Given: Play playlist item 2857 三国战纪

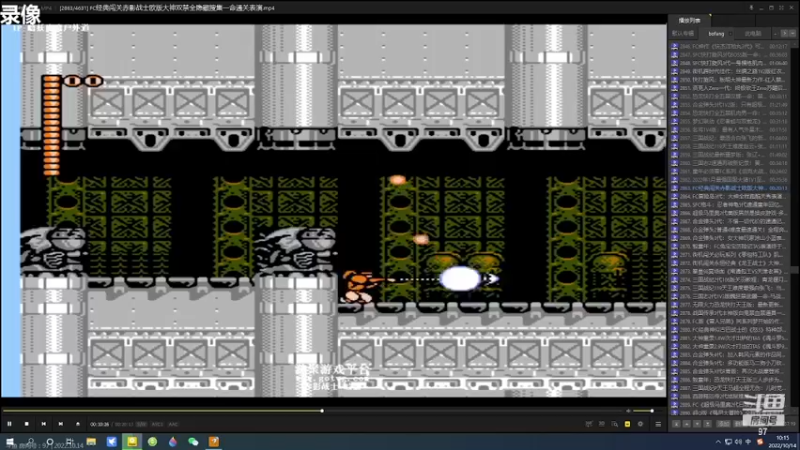Looking at the screenshot, I should pyautogui.click(x=730, y=138).
